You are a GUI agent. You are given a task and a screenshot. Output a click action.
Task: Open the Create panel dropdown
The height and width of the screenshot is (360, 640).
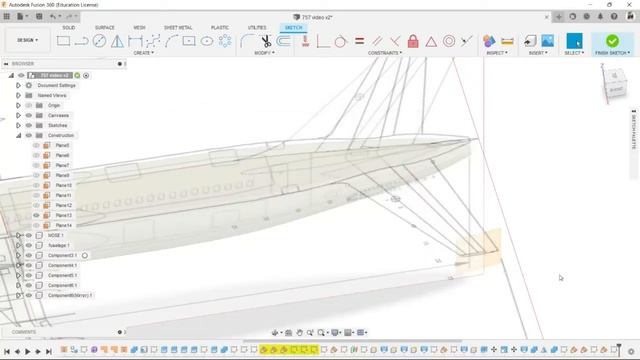point(144,53)
